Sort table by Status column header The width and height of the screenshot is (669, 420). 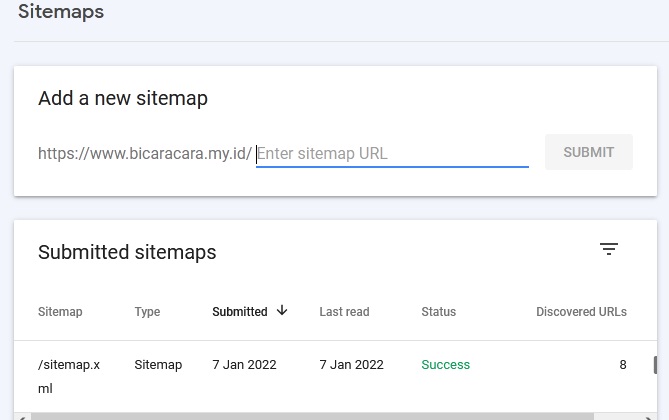(x=439, y=312)
